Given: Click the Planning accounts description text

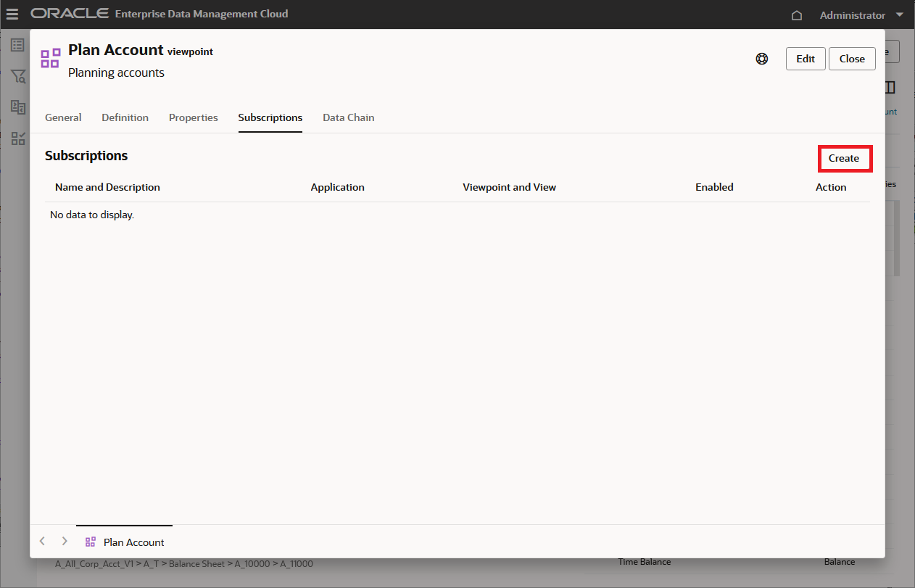Looking at the screenshot, I should tap(116, 73).
